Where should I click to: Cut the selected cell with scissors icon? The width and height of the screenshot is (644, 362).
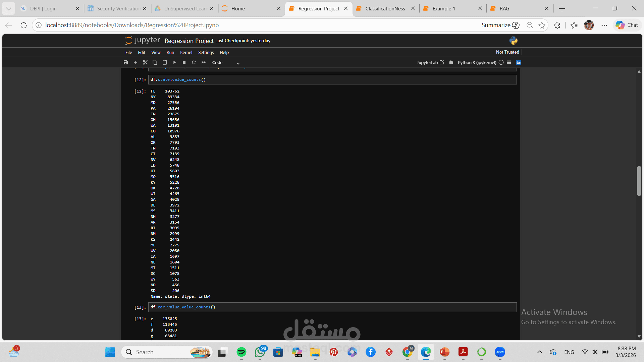(x=145, y=62)
